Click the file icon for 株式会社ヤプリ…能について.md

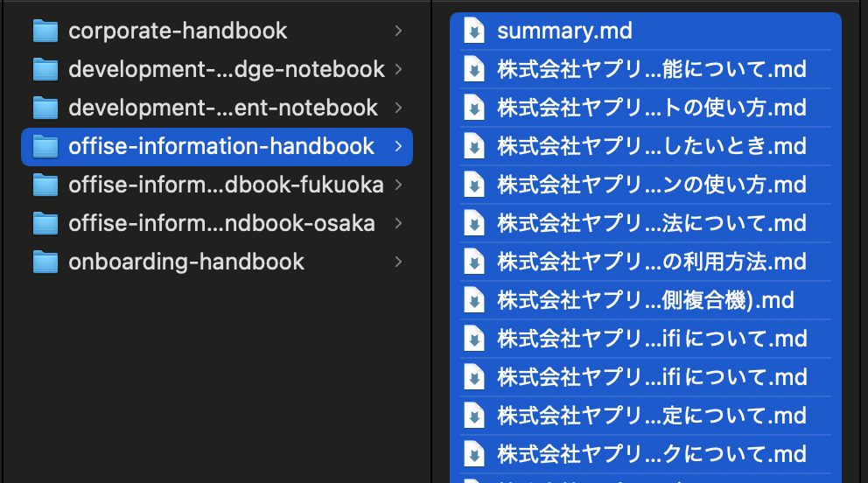[x=474, y=69]
